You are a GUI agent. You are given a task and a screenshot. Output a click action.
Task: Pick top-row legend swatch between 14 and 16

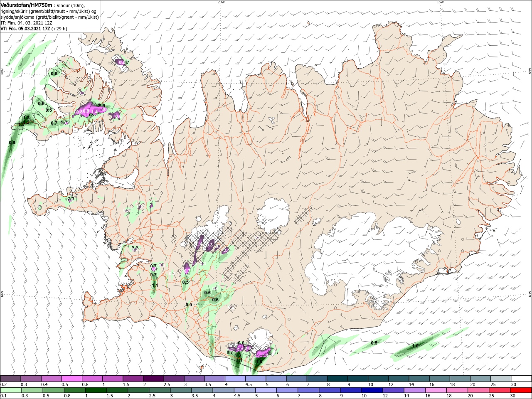click(x=419, y=379)
